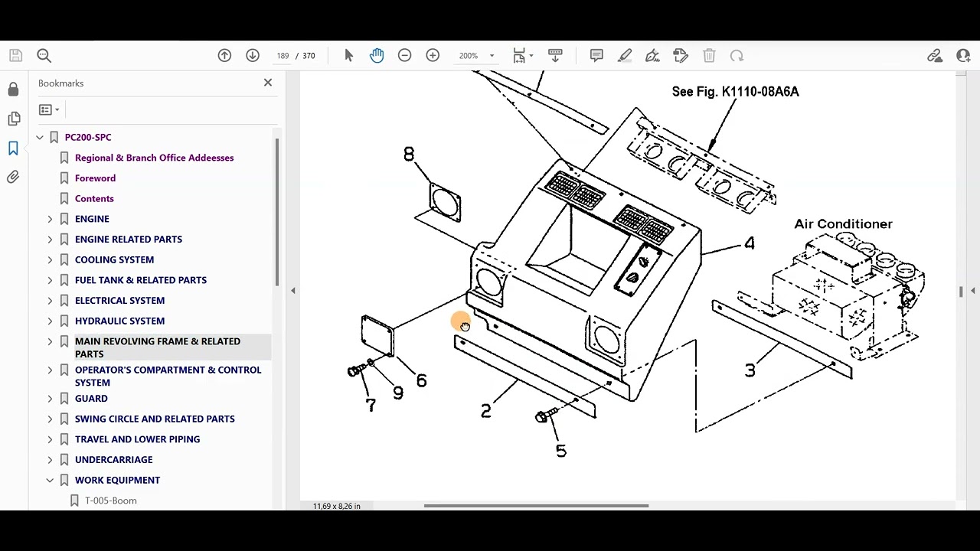Expand the right tools pane arrow
This screenshot has height=551, width=980.
pos(972,291)
